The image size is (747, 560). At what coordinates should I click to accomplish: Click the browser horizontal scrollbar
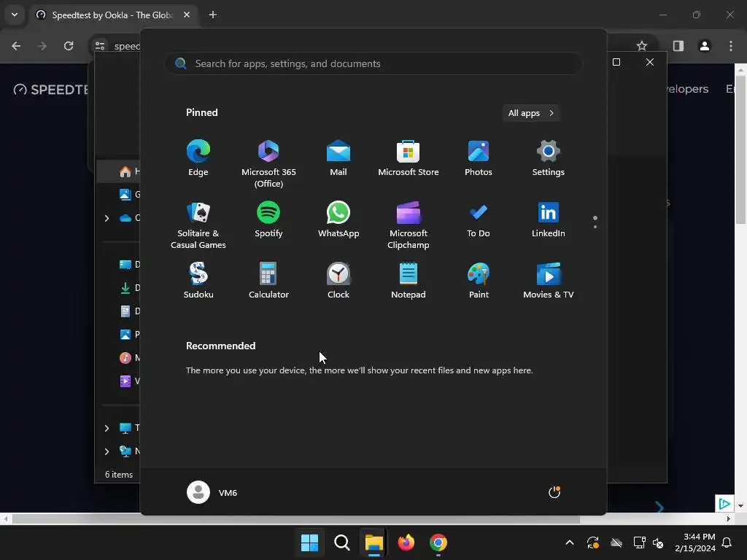(295, 518)
